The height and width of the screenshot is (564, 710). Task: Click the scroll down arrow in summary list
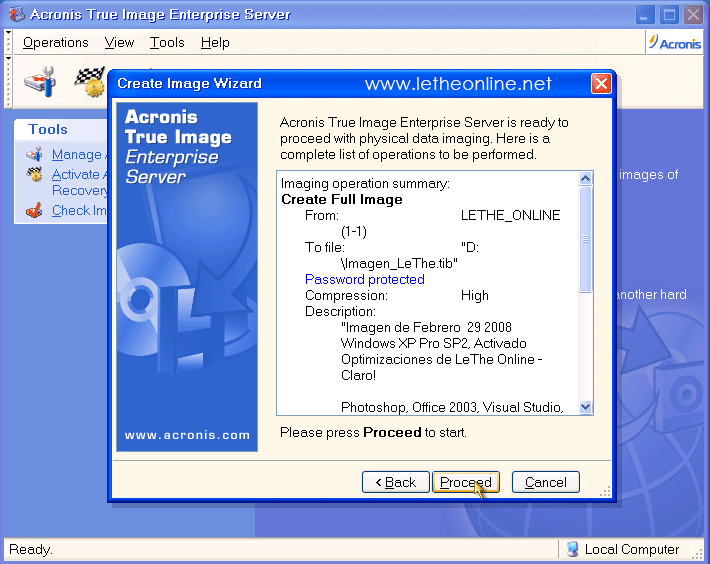(x=585, y=407)
